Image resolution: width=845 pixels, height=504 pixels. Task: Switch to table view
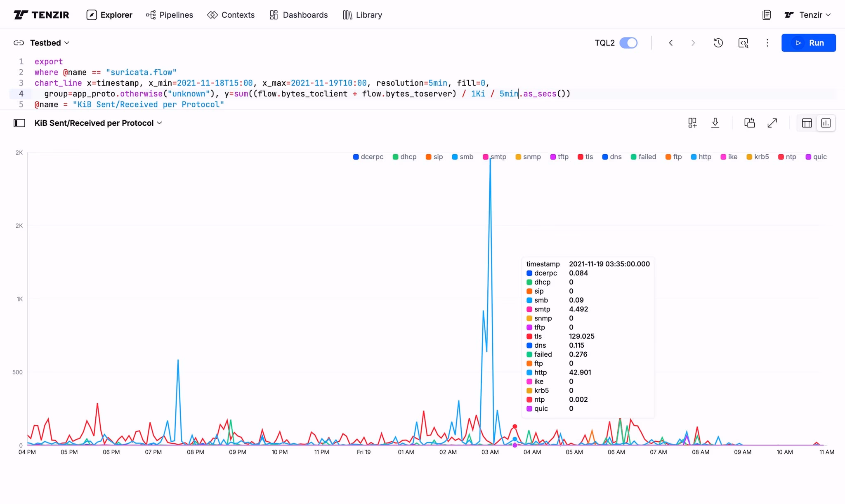pos(807,123)
